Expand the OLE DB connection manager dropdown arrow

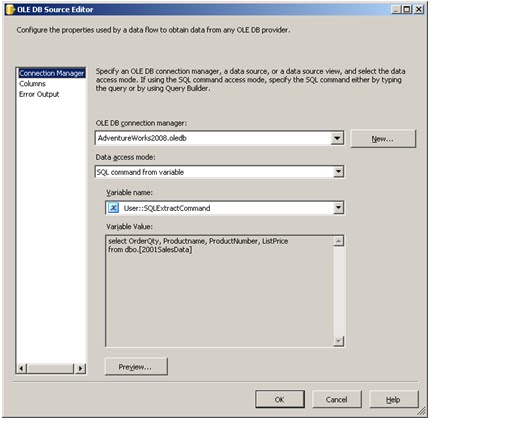[x=337, y=138]
